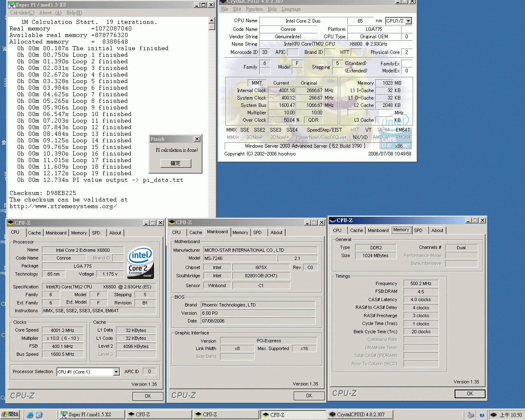525x420 pixels.
Task: Open the Cache tab in the CPU-Z Mainboard window
Action: [196, 232]
